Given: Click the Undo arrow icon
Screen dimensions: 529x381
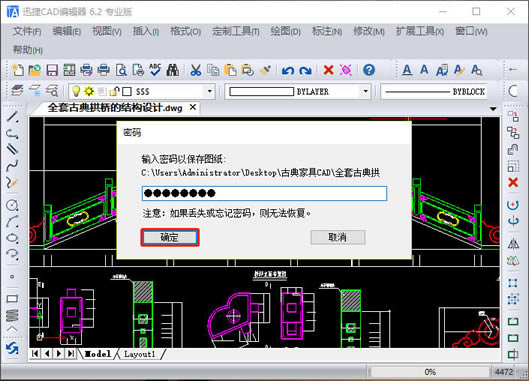Looking at the screenshot, I should (287, 71).
